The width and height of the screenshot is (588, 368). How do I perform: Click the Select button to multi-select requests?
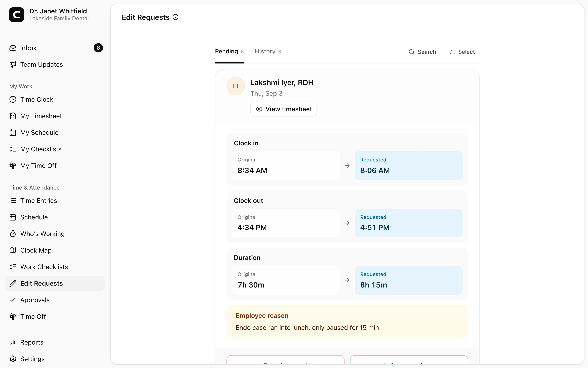point(462,52)
